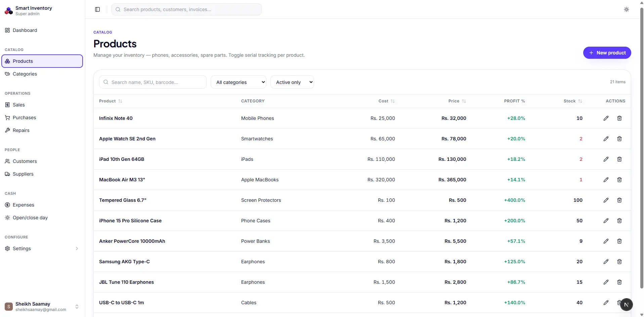Viewport: 644px width, 317px height.
Task: Click the Smartwatches category cell
Action: coord(257,139)
